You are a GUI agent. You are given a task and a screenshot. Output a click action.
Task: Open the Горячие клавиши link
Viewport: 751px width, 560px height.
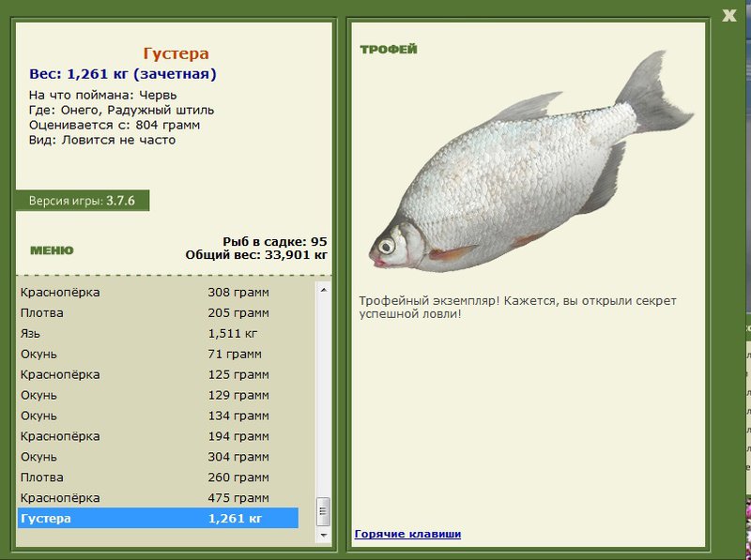tap(407, 534)
